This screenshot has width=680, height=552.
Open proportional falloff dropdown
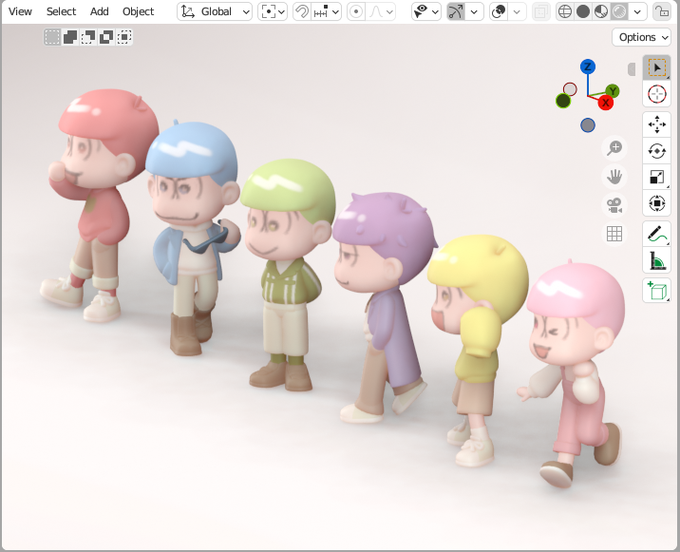[x=380, y=12]
